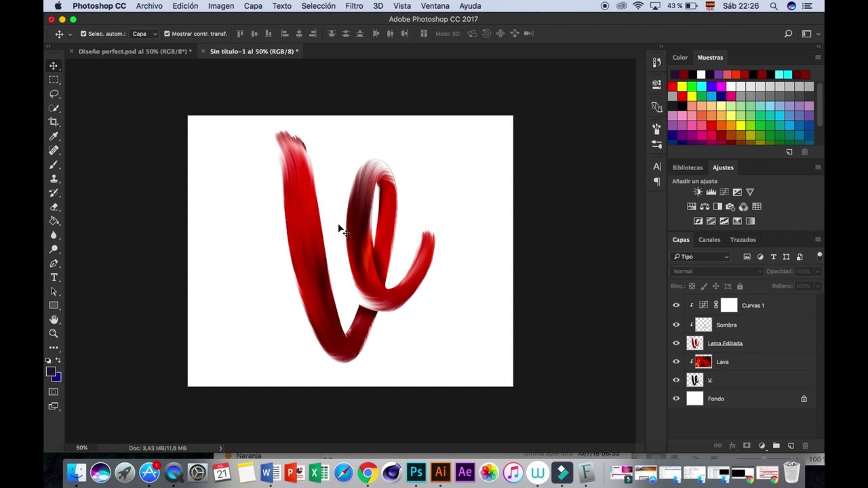Open the History panel icon
Screen dimensions: 868x488
656,62
